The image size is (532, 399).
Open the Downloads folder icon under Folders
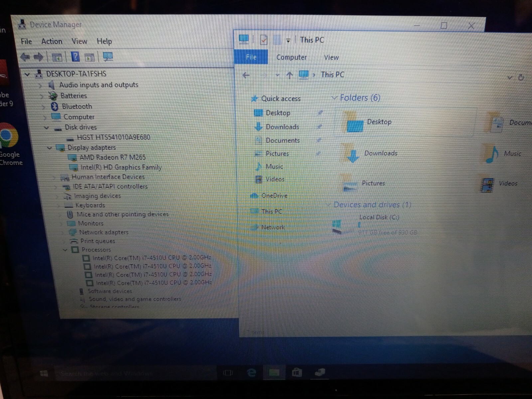(x=351, y=154)
